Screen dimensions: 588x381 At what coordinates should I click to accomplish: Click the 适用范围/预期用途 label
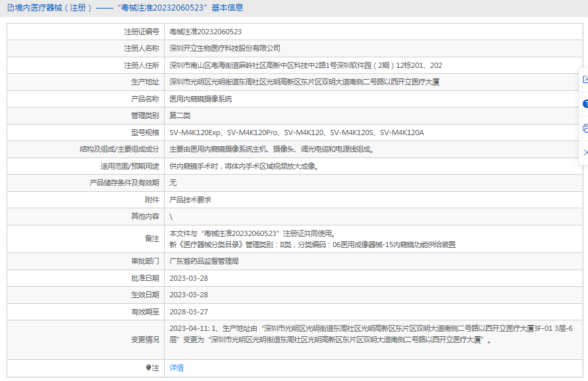[130, 166]
